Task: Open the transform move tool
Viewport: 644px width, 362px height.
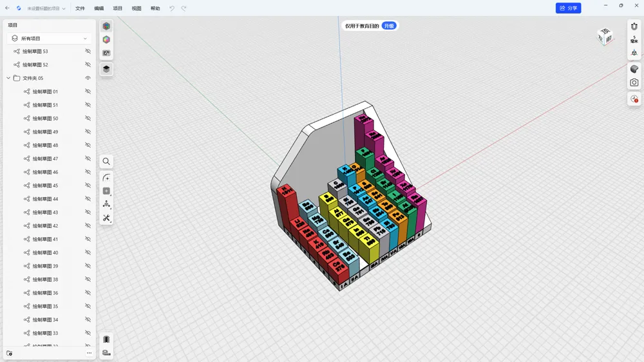Action: pyautogui.click(x=106, y=204)
